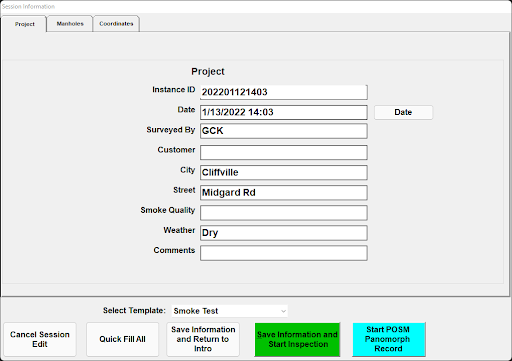Click green Save Information and Start Inspection

297,339
